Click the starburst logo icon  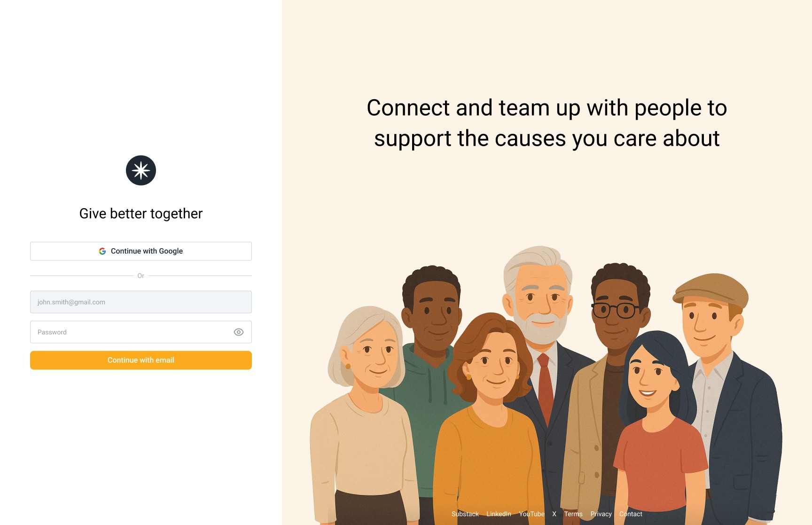pos(141,171)
